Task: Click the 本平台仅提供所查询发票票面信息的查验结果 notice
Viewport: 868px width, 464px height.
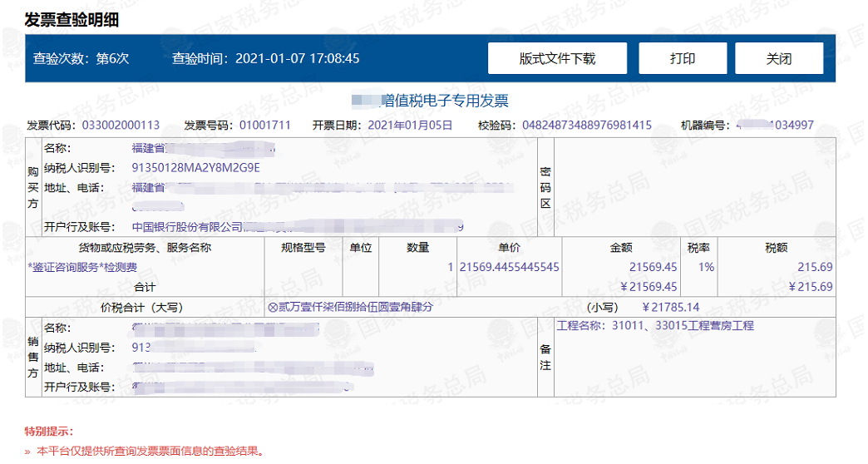Action: (150, 452)
